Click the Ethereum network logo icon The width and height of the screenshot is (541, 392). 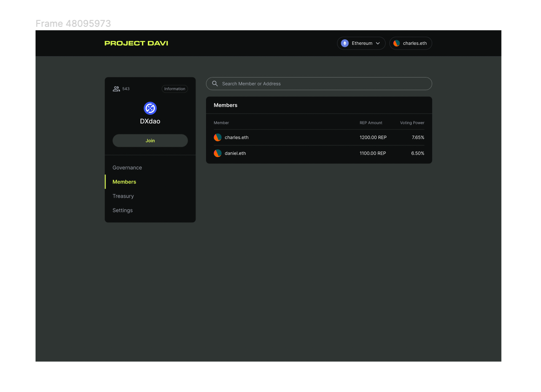[x=344, y=43]
